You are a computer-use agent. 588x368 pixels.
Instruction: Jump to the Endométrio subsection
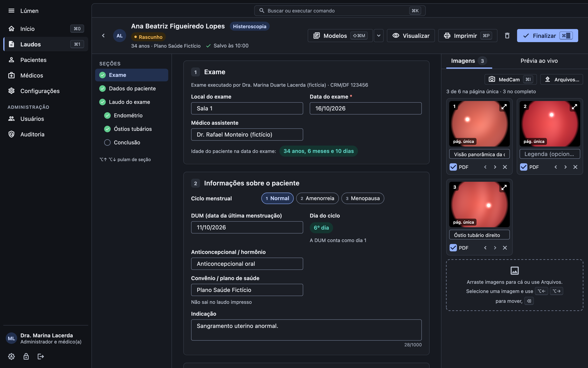pos(134,116)
